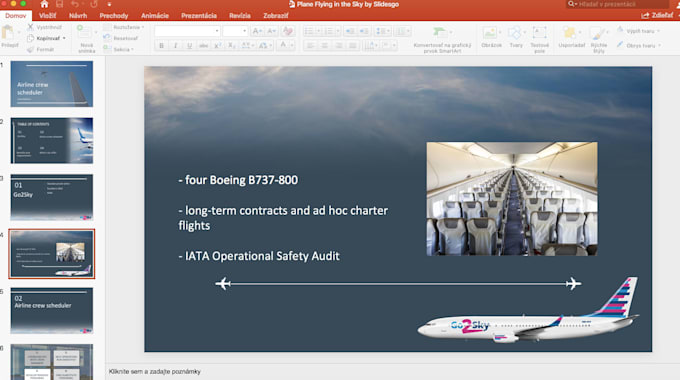This screenshot has width=680, height=380.
Task: Toggle subscript (x₂) formatting
Action: pyautogui.click(x=232, y=46)
